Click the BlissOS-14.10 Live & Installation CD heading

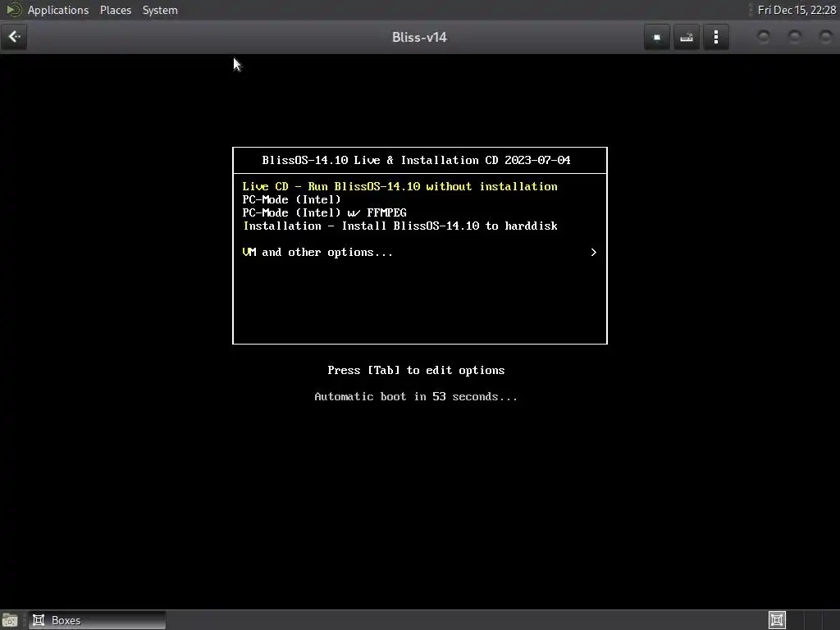(x=416, y=160)
